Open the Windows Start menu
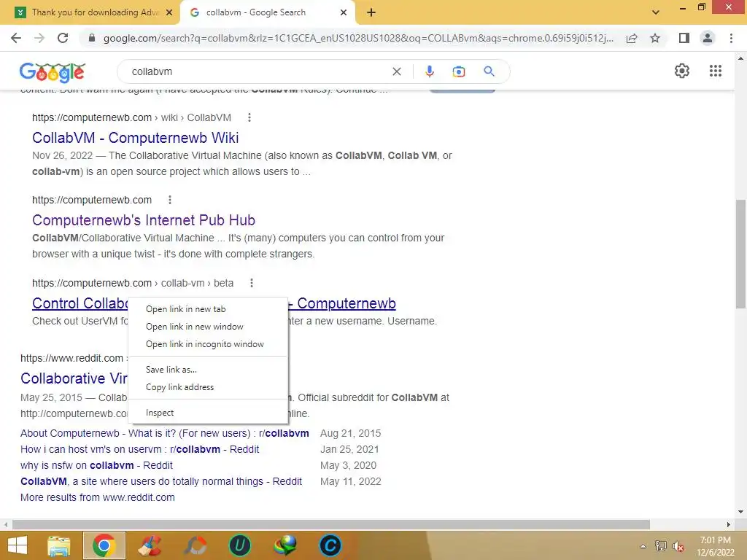This screenshot has width=747, height=560. coord(18,545)
